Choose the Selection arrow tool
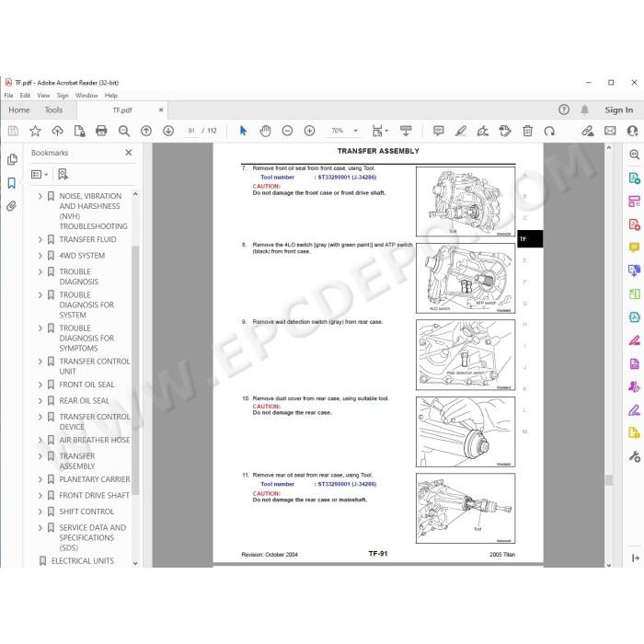The image size is (644, 644). point(243,131)
